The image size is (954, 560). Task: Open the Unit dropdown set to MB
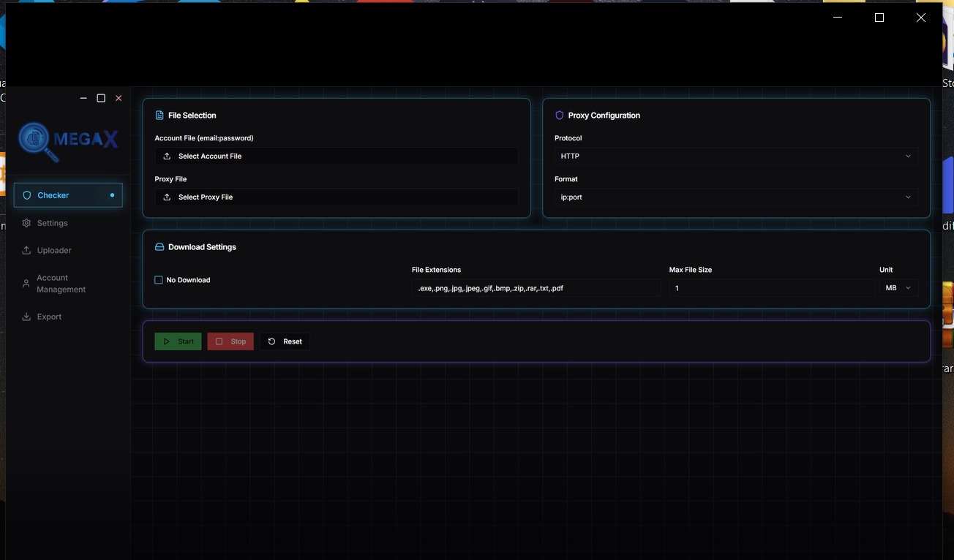pos(898,288)
